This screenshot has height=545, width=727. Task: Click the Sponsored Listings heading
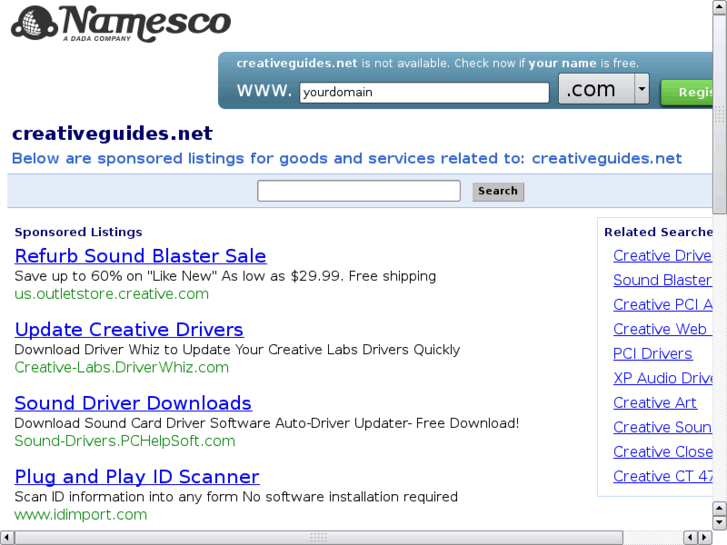[78, 232]
